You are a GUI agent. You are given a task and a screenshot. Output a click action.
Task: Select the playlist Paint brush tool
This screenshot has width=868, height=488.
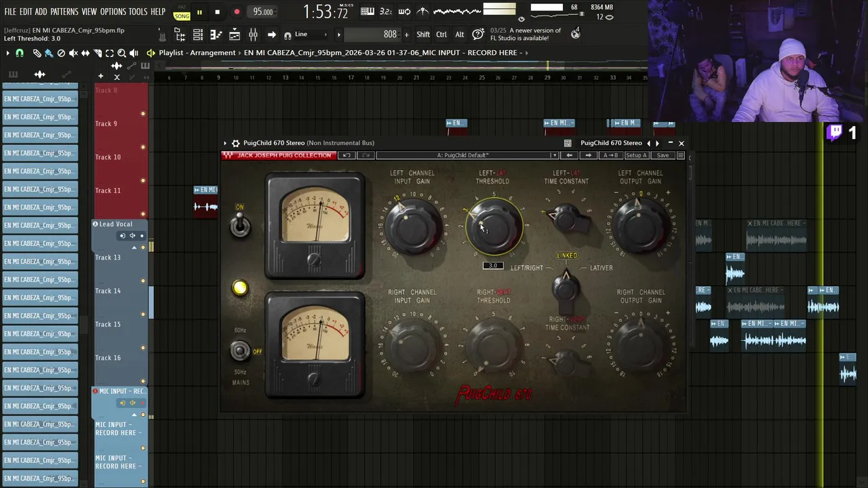tap(49, 53)
